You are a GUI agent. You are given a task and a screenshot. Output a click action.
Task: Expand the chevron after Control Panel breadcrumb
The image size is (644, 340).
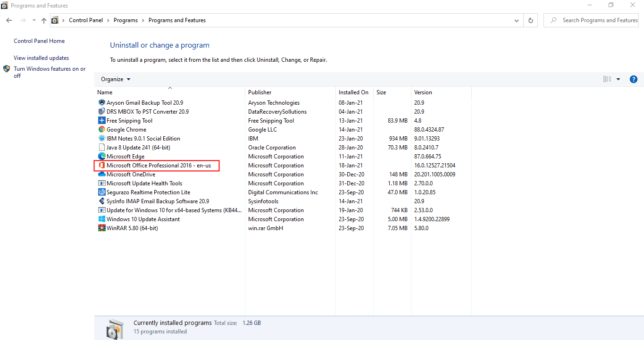[109, 20]
